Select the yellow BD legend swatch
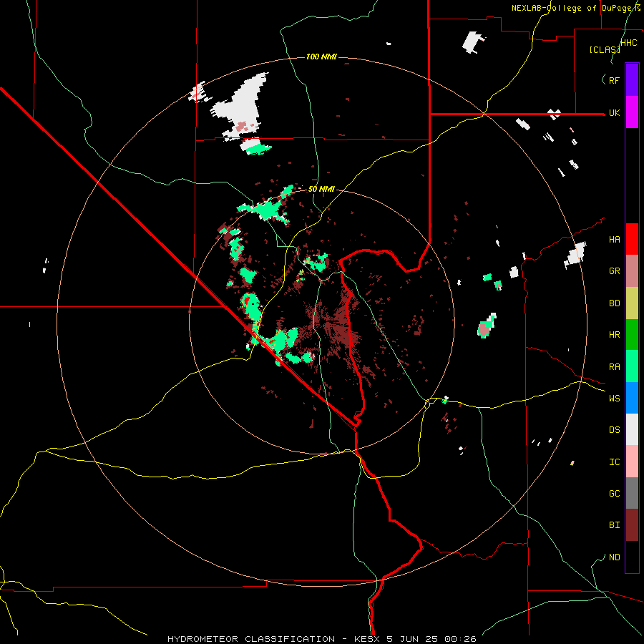Viewport: 644px width, 644px height. tap(632, 303)
